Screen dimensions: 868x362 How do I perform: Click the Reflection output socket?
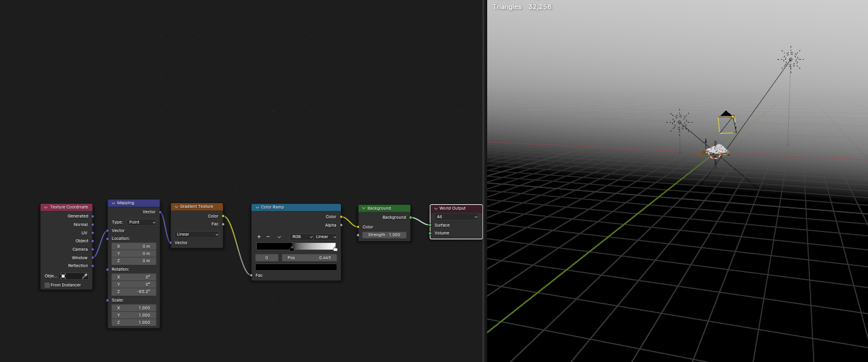(92, 265)
